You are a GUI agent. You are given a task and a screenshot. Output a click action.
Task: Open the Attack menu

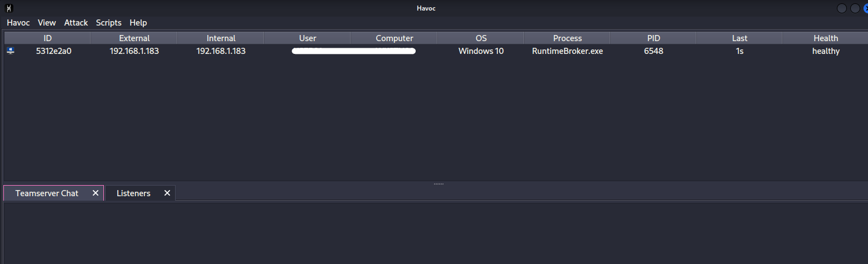coord(76,23)
